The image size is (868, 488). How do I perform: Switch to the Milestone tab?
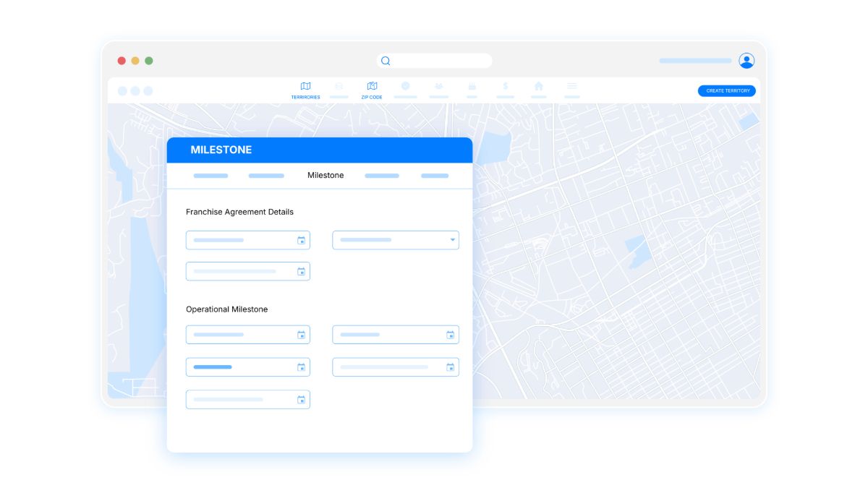coord(325,176)
